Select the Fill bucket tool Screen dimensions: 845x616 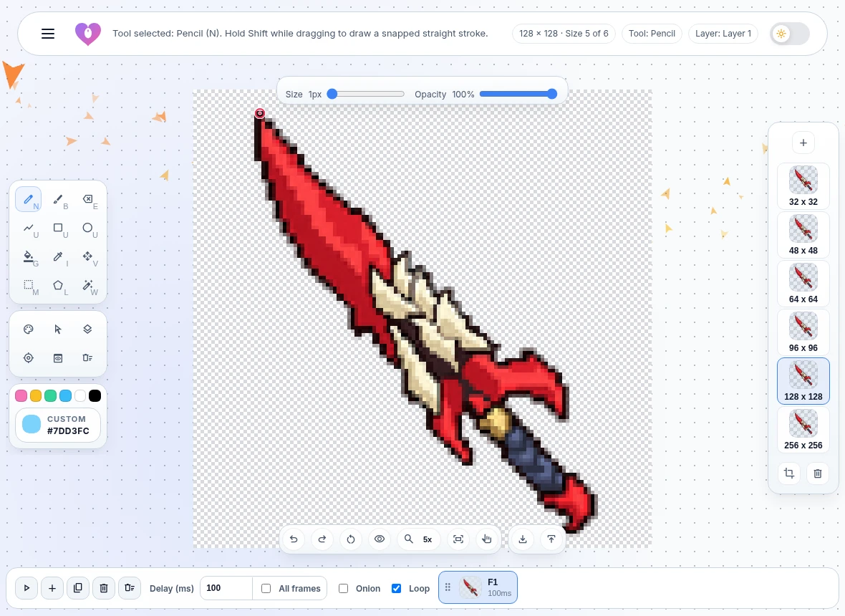tap(29, 256)
